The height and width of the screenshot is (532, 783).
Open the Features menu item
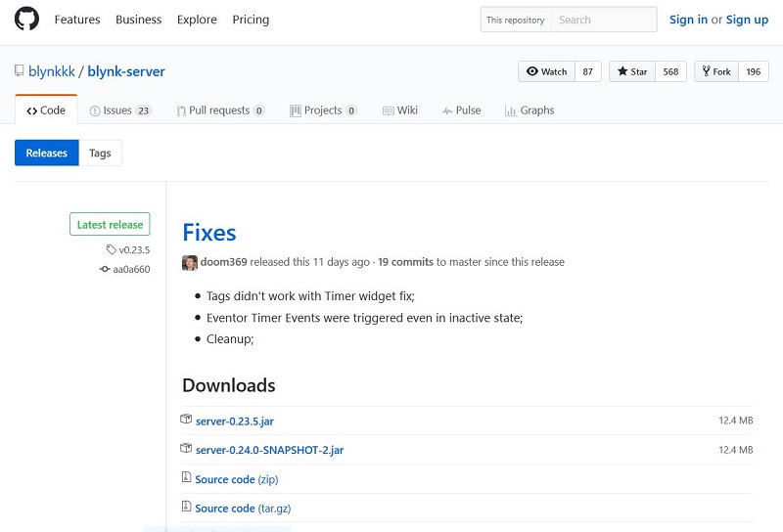(77, 20)
